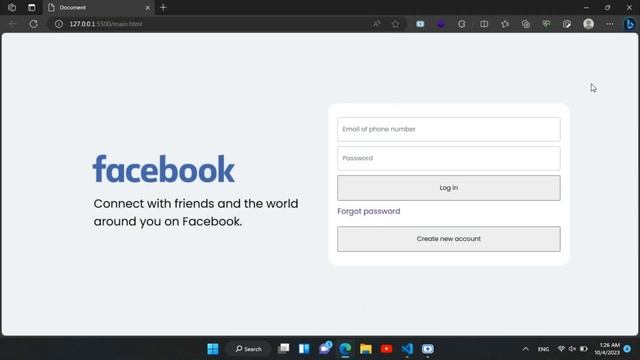Click the purple extension icon in toolbar

441,24
